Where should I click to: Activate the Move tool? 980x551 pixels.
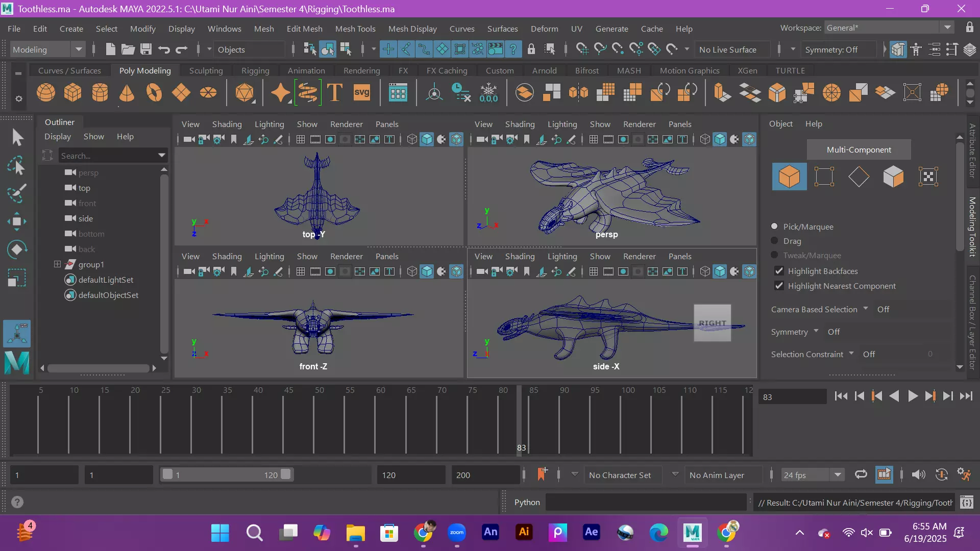(x=17, y=221)
